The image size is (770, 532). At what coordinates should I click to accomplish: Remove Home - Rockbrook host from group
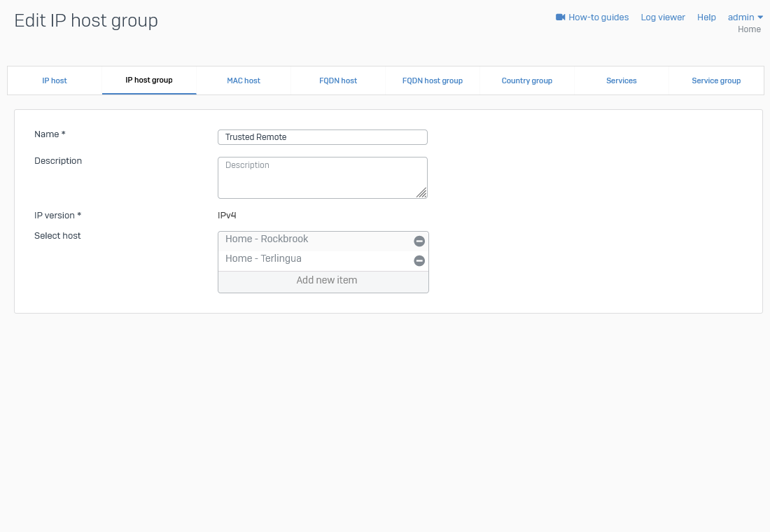click(419, 241)
